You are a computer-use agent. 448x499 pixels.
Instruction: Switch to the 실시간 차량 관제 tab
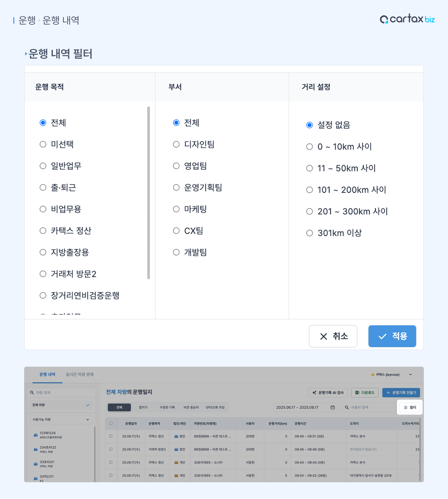click(79, 374)
